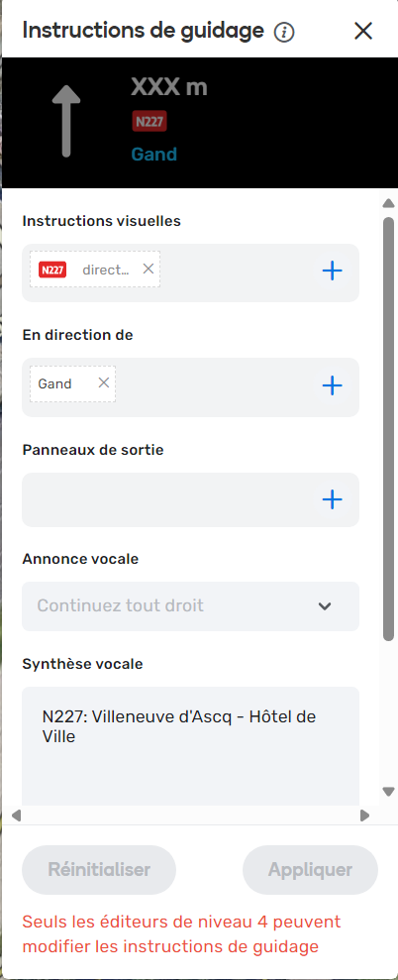Close the Instructions de guidage panel
The image size is (398, 980).
(x=363, y=31)
